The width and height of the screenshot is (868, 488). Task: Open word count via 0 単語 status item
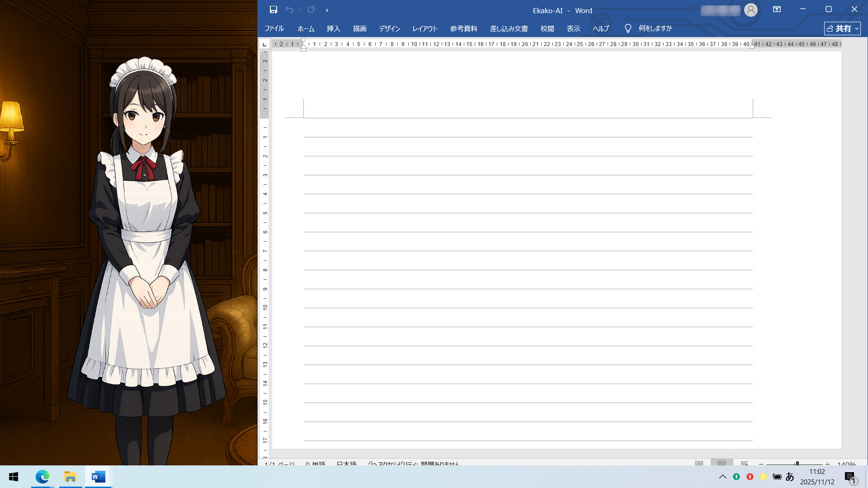tap(315, 465)
